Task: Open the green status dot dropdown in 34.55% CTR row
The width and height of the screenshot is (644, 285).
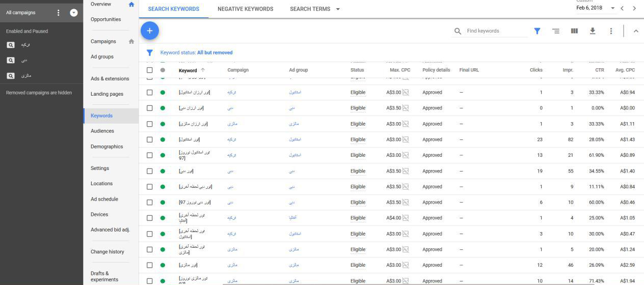Action: coord(163,171)
